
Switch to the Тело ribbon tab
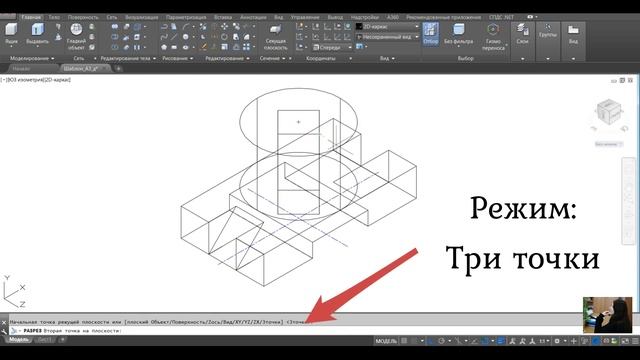click(54, 17)
